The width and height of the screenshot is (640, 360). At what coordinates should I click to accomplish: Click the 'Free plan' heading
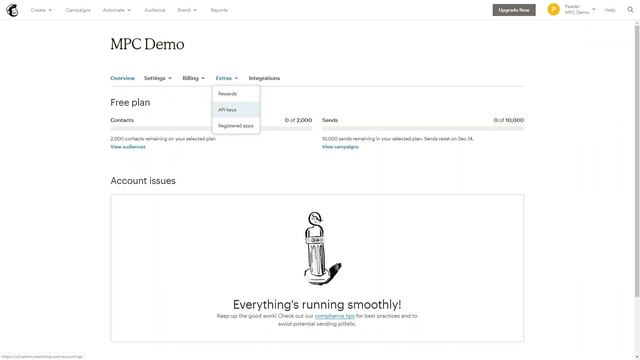coord(130,102)
